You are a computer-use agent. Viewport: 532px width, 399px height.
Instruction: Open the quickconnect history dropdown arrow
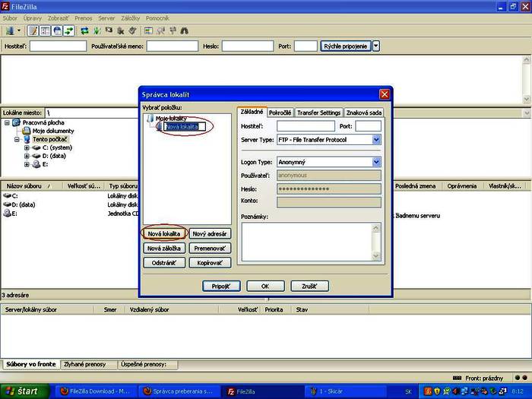pos(376,46)
